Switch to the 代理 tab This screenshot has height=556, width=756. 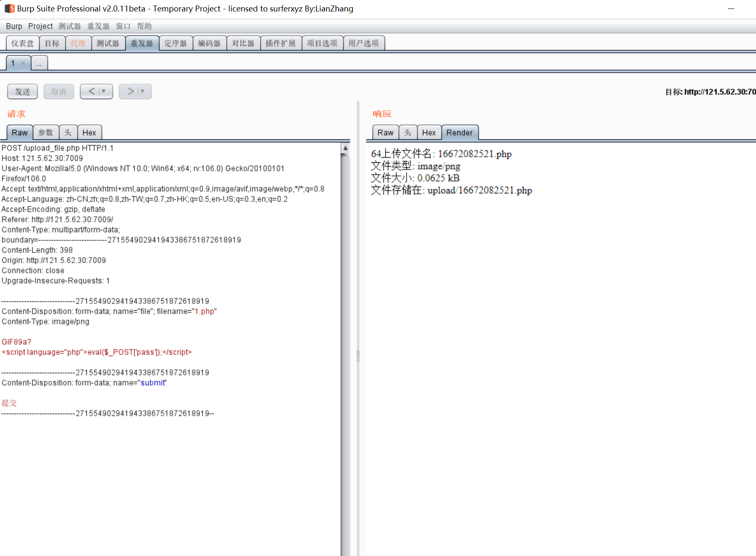click(79, 43)
